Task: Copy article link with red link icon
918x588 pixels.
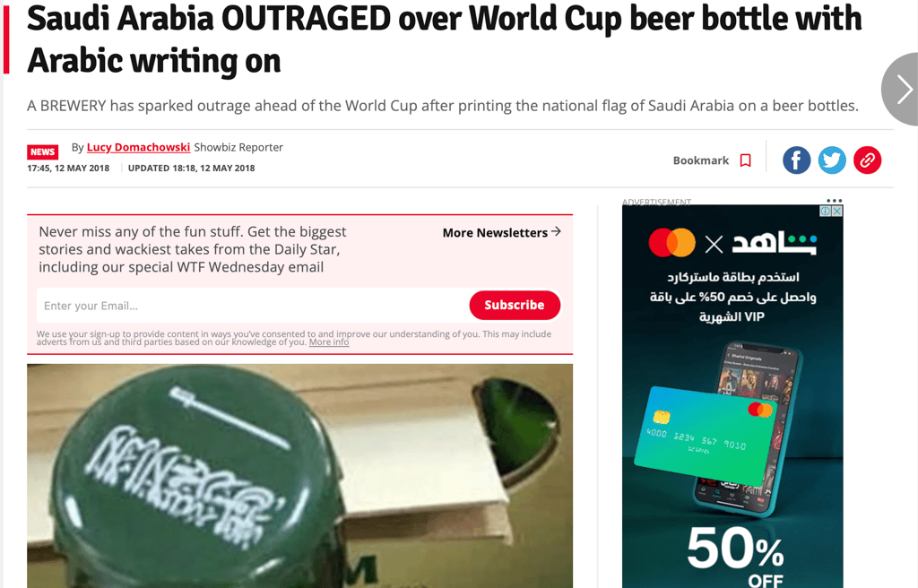Action: (867, 160)
